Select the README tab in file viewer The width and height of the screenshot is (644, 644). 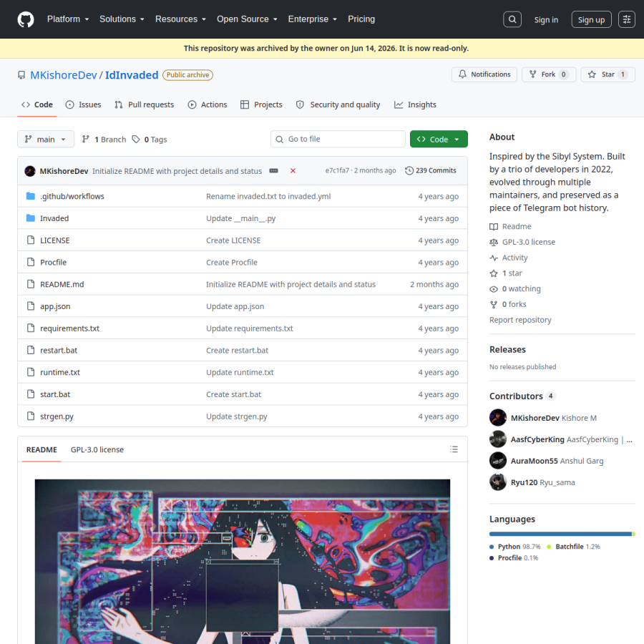coord(42,450)
